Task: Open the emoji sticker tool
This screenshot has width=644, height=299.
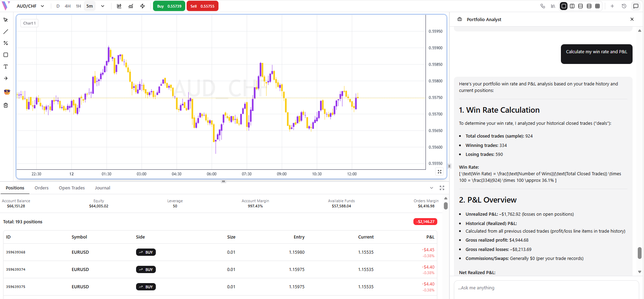Action: pyautogui.click(x=7, y=92)
